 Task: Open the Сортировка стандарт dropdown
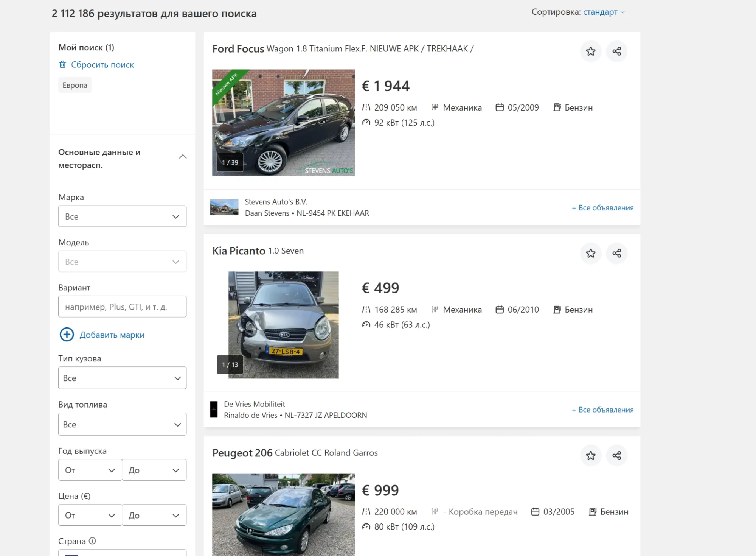(604, 12)
